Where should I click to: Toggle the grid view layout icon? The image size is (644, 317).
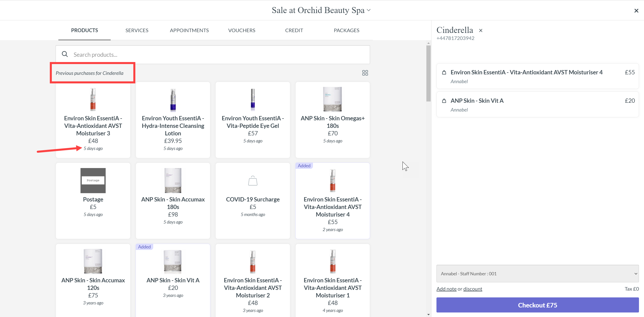[365, 73]
